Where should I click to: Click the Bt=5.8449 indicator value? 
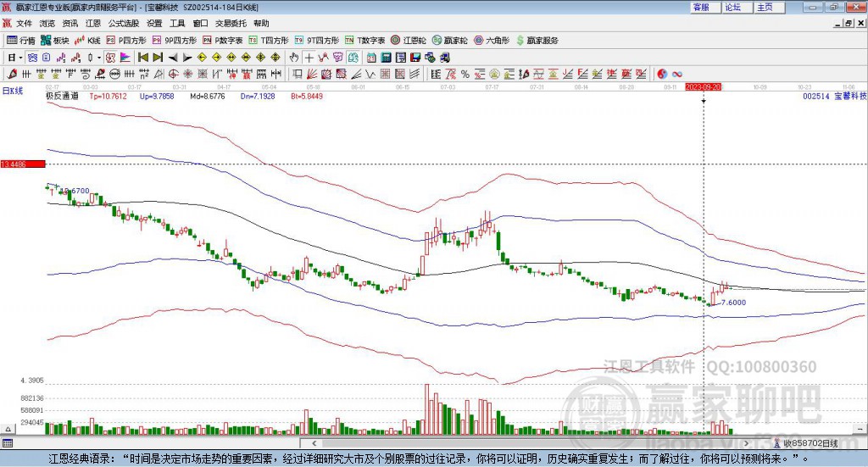coord(307,96)
